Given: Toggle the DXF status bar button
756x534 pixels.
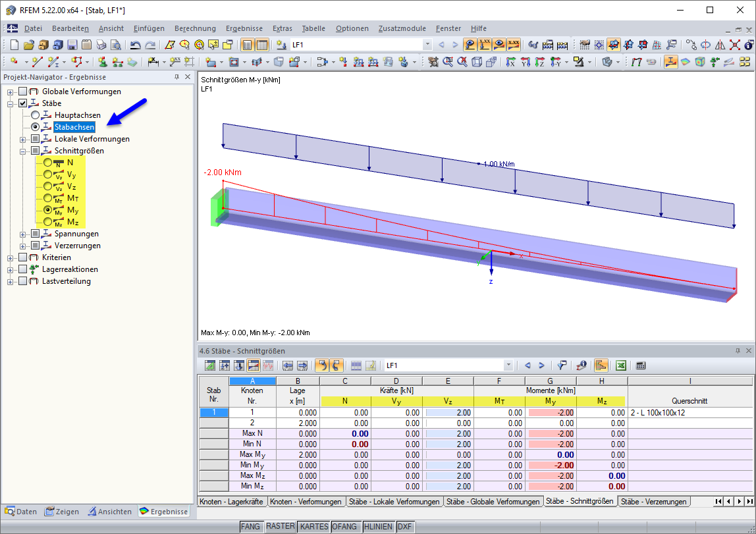Looking at the screenshot, I should click(x=404, y=527).
